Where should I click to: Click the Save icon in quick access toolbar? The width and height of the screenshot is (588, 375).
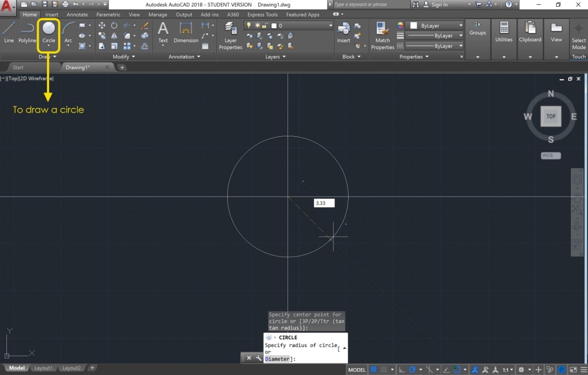(x=45, y=4)
